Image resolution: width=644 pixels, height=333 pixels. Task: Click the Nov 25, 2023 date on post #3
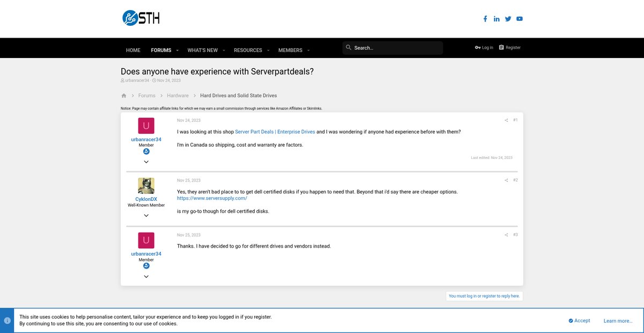coord(189,235)
